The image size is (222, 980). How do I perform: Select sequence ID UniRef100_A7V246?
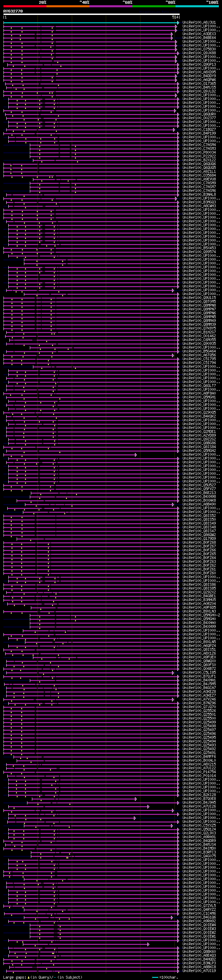(199, 699)
